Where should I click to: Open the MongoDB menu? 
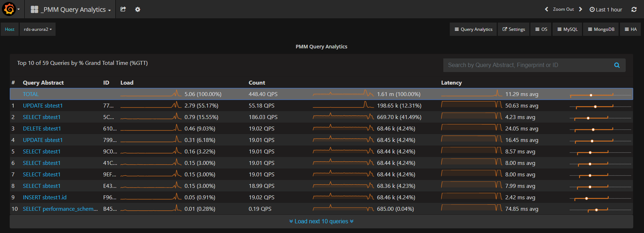(x=601, y=29)
